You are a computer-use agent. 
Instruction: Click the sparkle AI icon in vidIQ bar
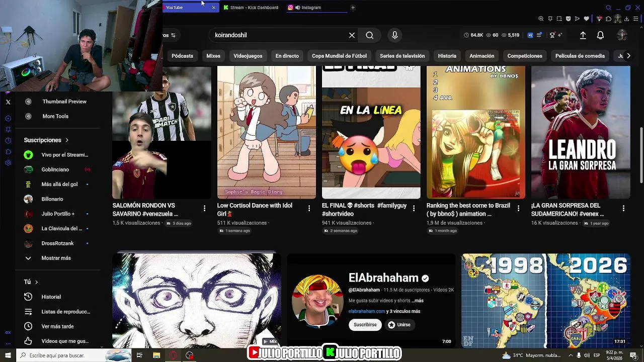pos(559,35)
